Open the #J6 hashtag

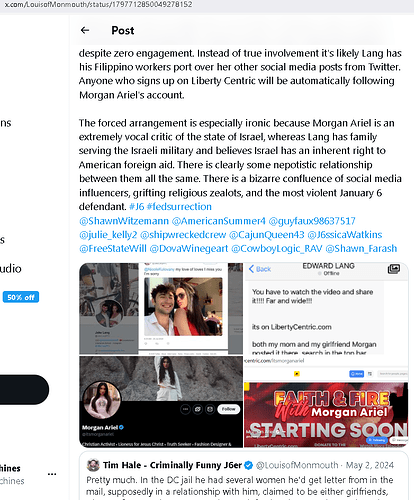[137, 207]
